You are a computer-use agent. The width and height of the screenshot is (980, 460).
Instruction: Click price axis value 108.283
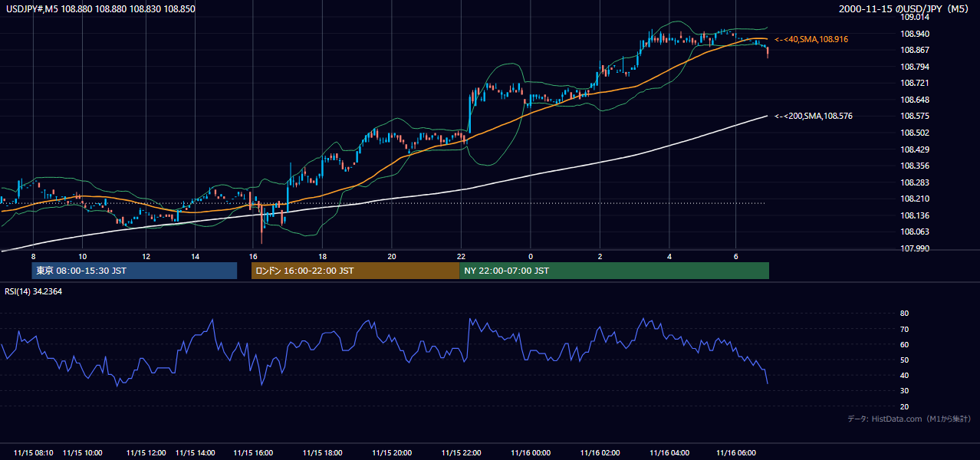pos(915,183)
